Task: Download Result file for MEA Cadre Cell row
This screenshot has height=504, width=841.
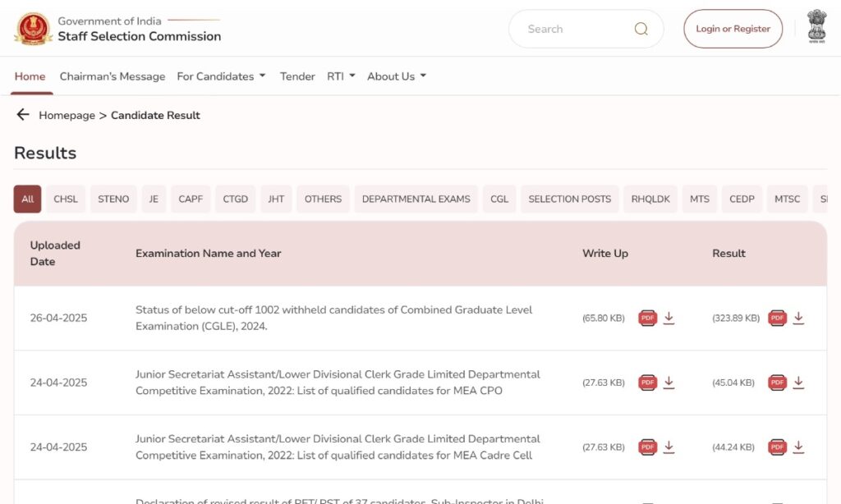Action: pos(798,447)
